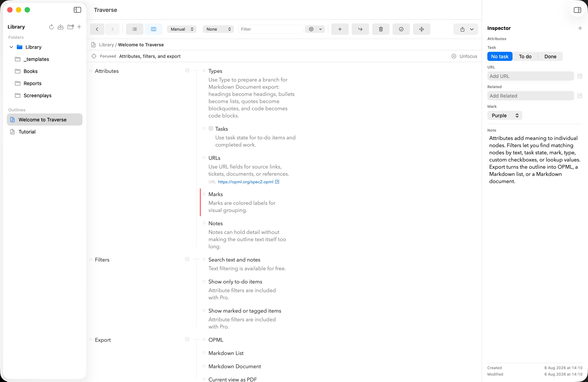Select the Show only to-do items node
The image size is (588, 382).
click(235, 282)
